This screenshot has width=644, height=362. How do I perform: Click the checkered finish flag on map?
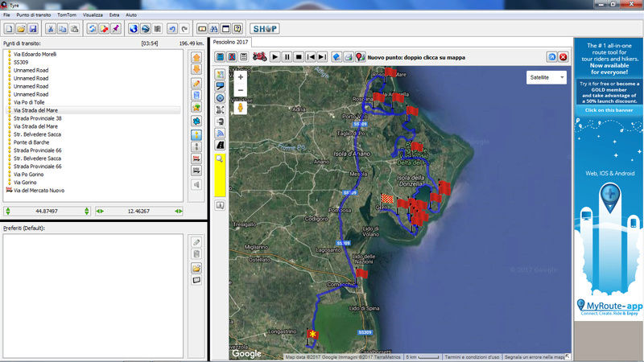tap(386, 200)
